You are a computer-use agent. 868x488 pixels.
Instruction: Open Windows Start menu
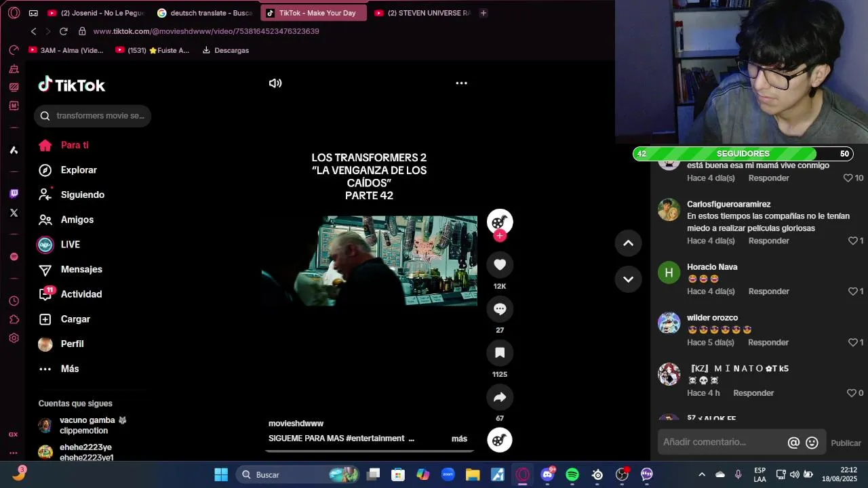click(221, 474)
